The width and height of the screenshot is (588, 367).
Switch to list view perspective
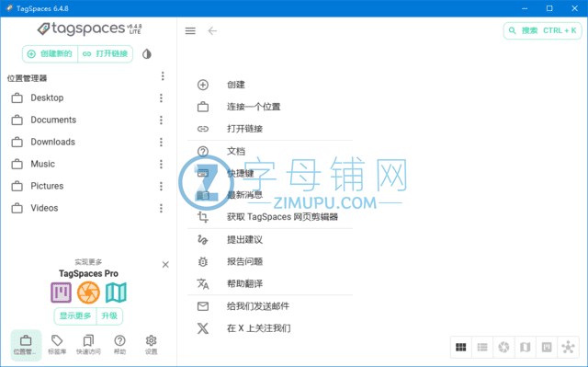(482, 348)
